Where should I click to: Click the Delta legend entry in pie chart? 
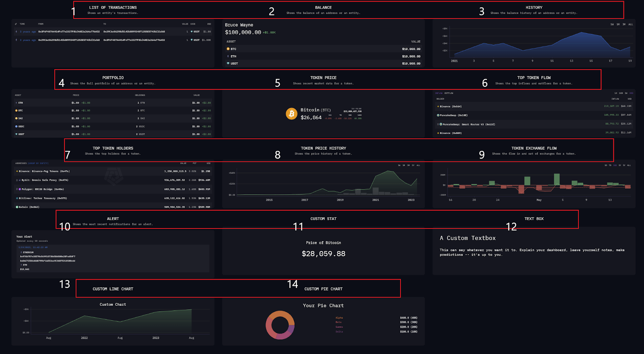tap(339, 331)
